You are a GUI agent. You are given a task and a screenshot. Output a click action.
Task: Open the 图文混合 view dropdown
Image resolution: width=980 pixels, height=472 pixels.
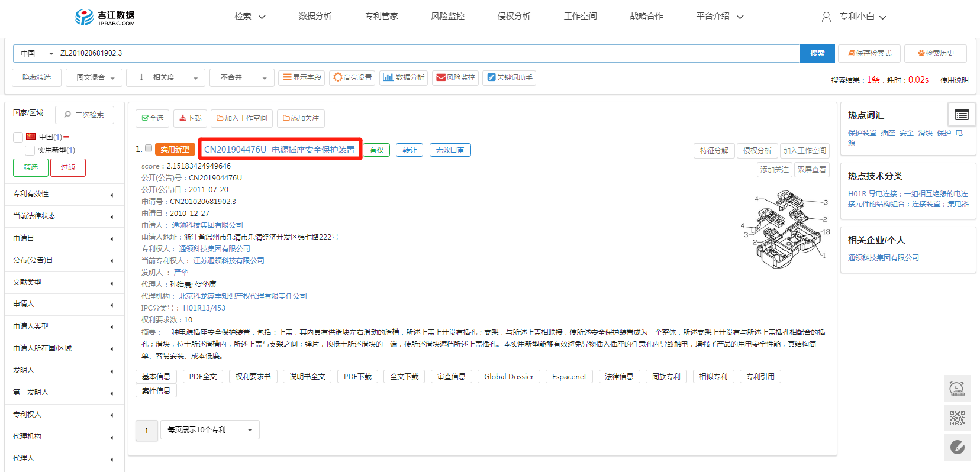pyautogui.click(x=95, y=77)
